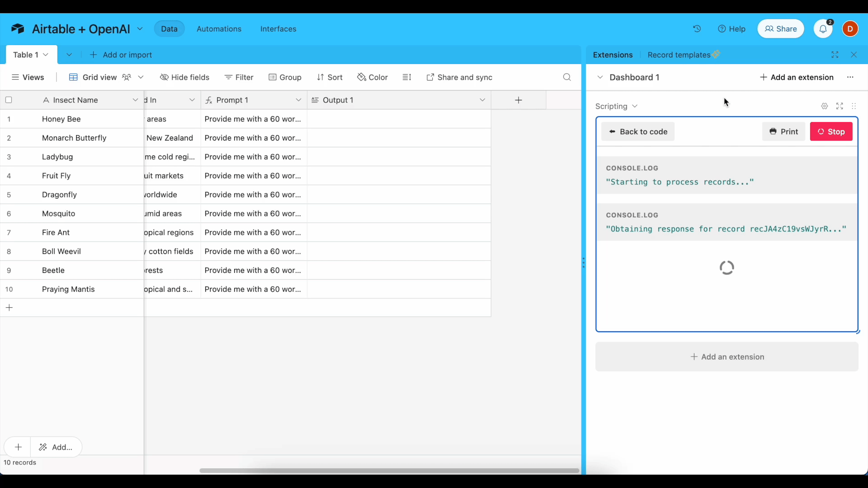Open the Insect Name column dropdown
This screenshot has width=868, height=488.
point(135,100)
